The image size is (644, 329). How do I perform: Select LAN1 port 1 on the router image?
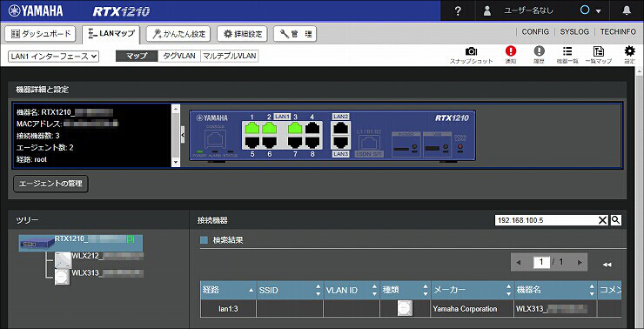point(252,128)
